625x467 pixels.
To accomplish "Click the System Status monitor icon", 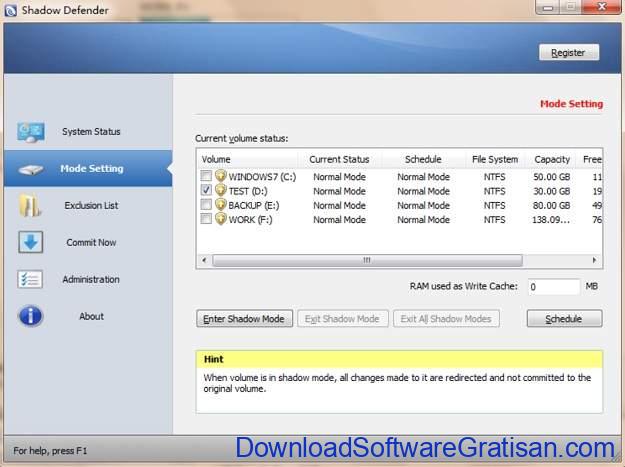I will point(30,132).
